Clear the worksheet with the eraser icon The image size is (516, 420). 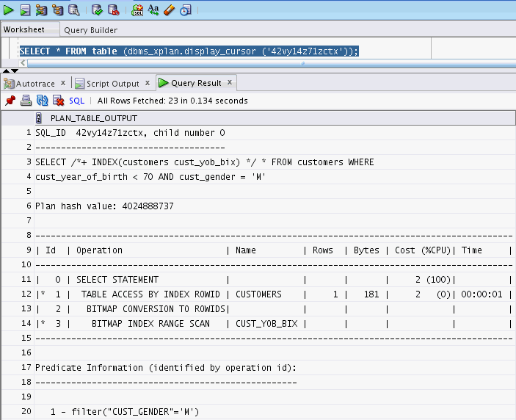tap(169, 10)
